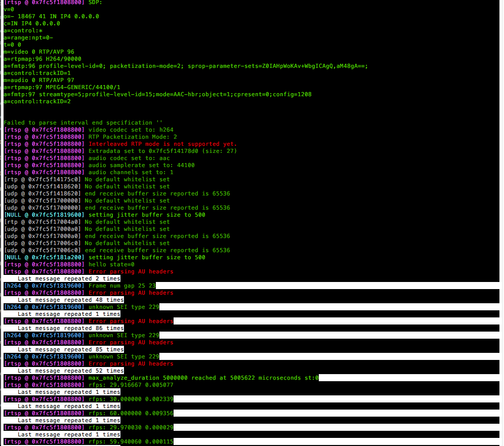
Task: Click '[NULL @ 0x7fc5f1819600] setting jitter buffer' line
Action: 104,215
